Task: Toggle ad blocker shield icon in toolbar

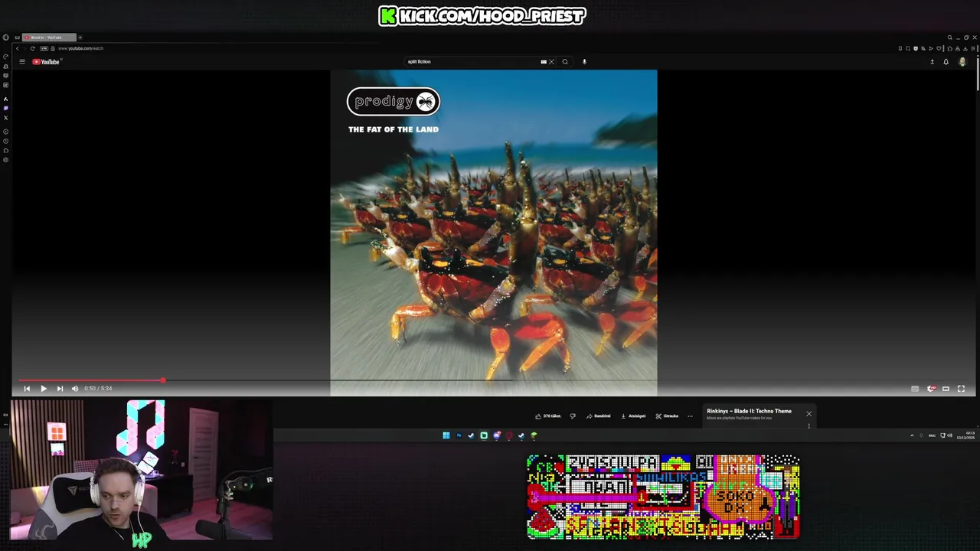Action: coord(916,48)
